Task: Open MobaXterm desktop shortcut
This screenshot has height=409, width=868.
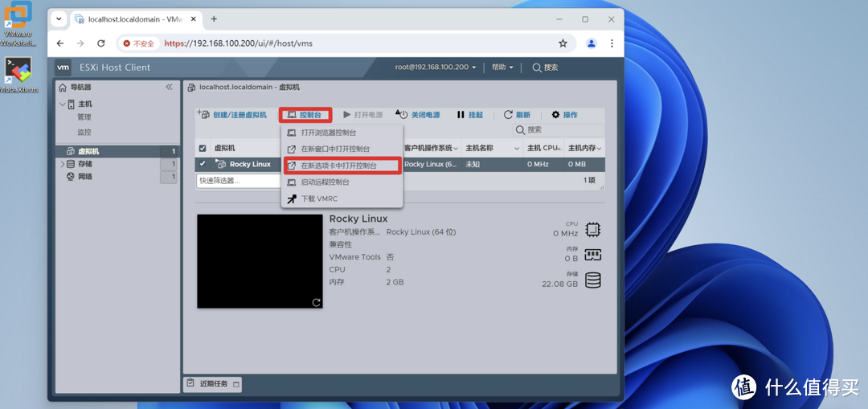Action: click(18, 75)
